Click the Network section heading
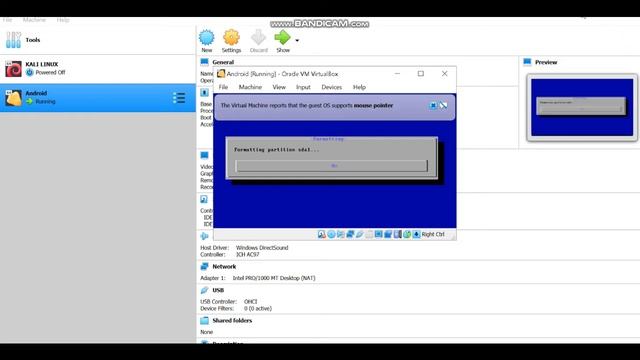This screenshot has height=360, width=640. point(224,267)
